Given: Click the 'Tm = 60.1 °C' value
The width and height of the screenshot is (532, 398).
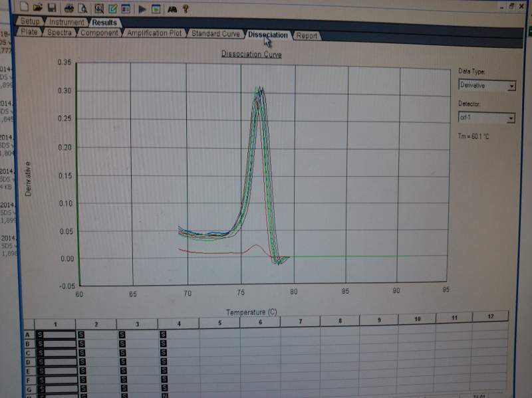Looking at the screenshot, I should click(473, 136).
